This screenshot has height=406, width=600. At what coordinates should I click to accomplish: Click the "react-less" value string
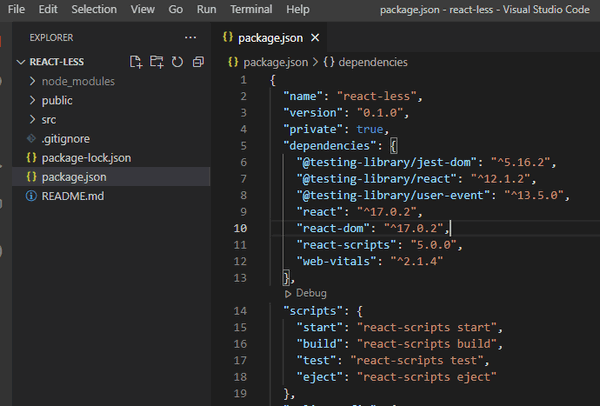tap(377, 96)
